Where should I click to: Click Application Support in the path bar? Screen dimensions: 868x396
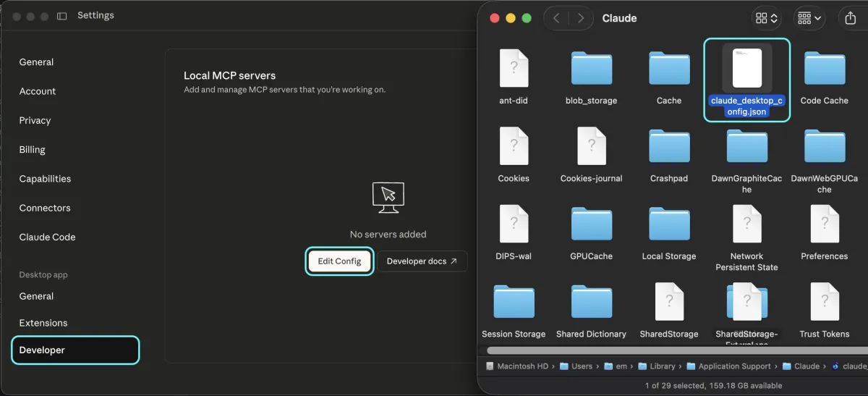(x=728, y=366)
